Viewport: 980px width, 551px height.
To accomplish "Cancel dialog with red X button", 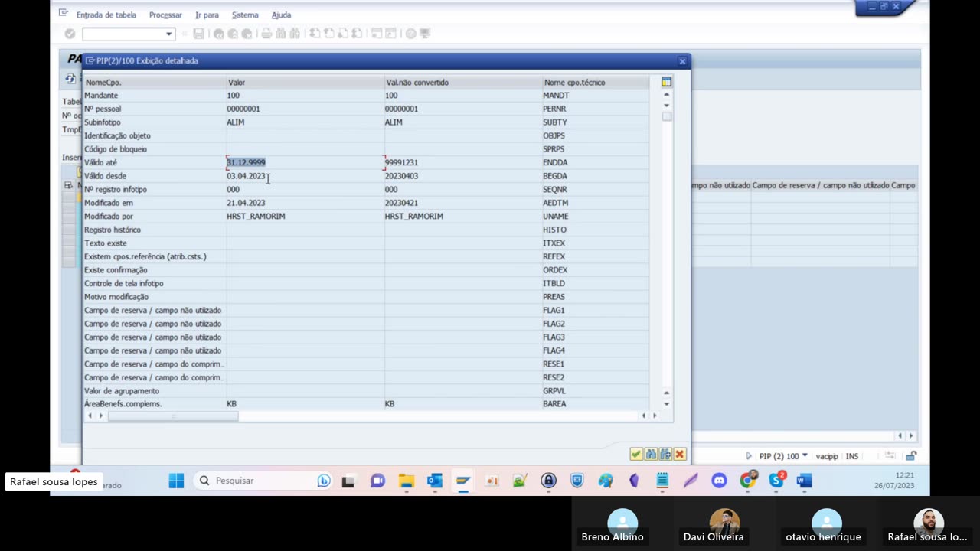I will point(680,455).
